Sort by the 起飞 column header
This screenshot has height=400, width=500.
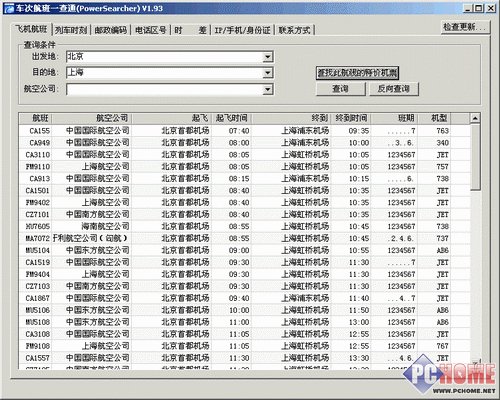[x=172, y=118]
